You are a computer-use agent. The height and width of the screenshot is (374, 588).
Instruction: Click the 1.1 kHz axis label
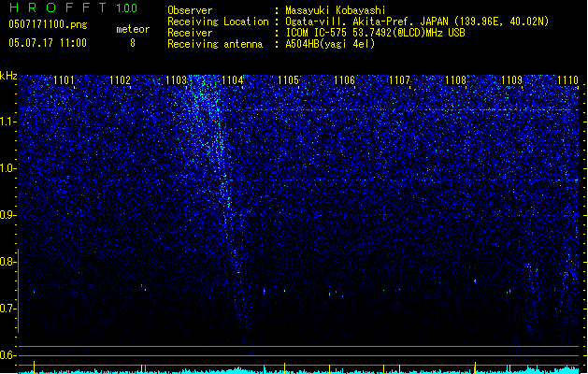click(x=7, y=122)
